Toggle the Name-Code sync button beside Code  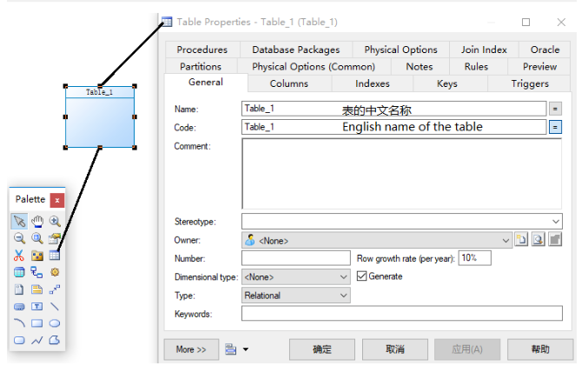tap(556, 127)
